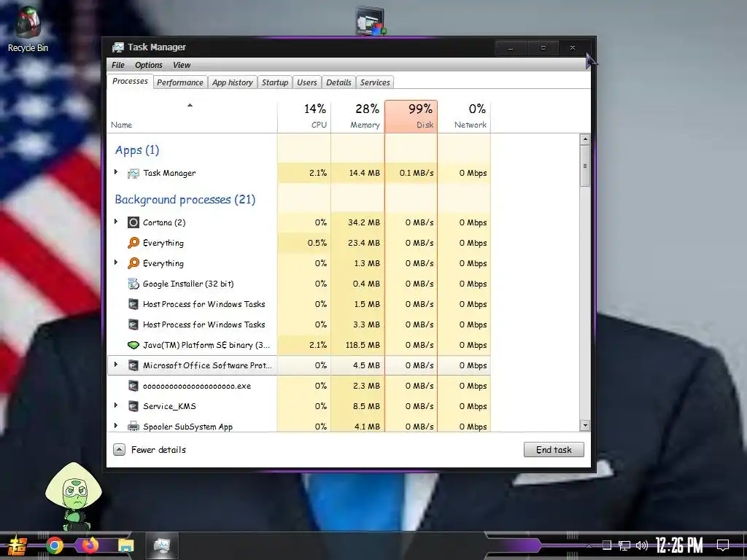Sort by the Disk column header
This screenshot has width=747, height=560.
click(411, 116)
